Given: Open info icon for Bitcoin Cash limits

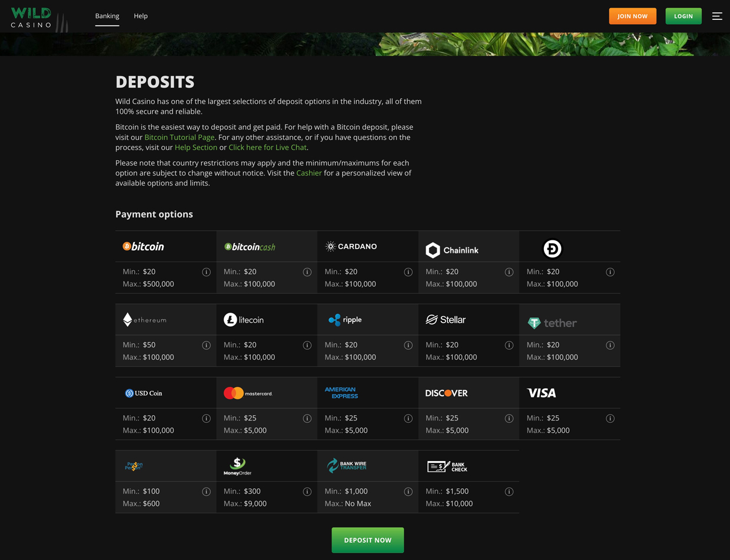Looking at the screenshot, I should [x=307, y=272].
